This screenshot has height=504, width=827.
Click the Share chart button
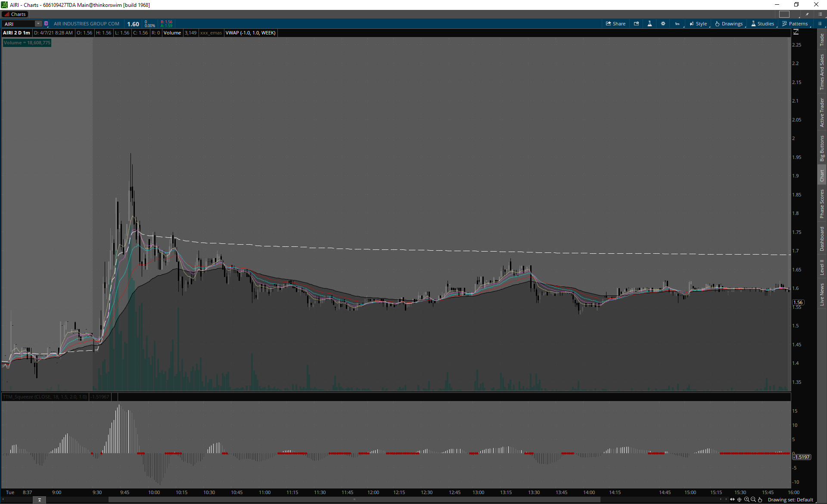coord(616,24)
